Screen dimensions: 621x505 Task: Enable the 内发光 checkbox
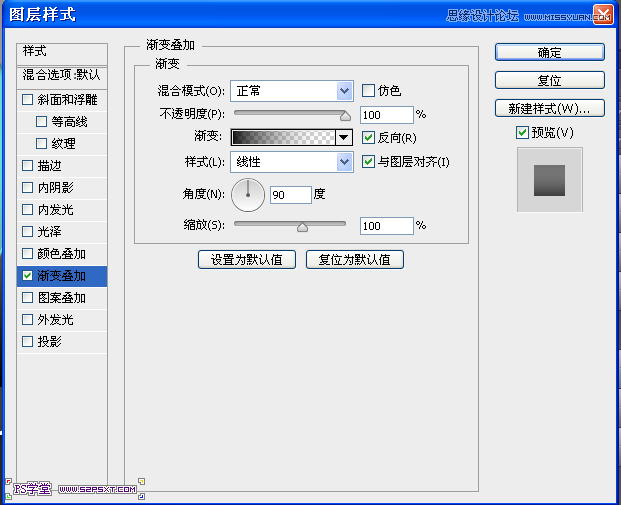(x=27, y=210)
